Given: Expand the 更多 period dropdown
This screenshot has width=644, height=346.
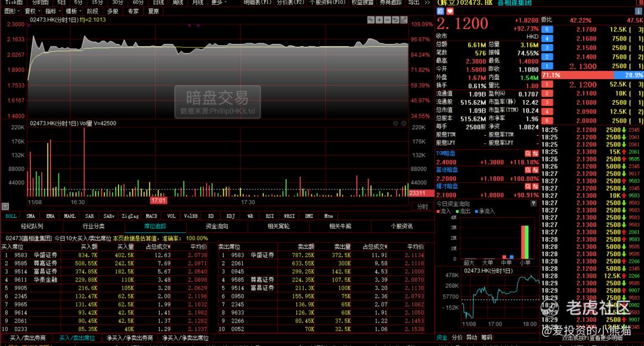Looking at the screenshot, I should [219, 2].
